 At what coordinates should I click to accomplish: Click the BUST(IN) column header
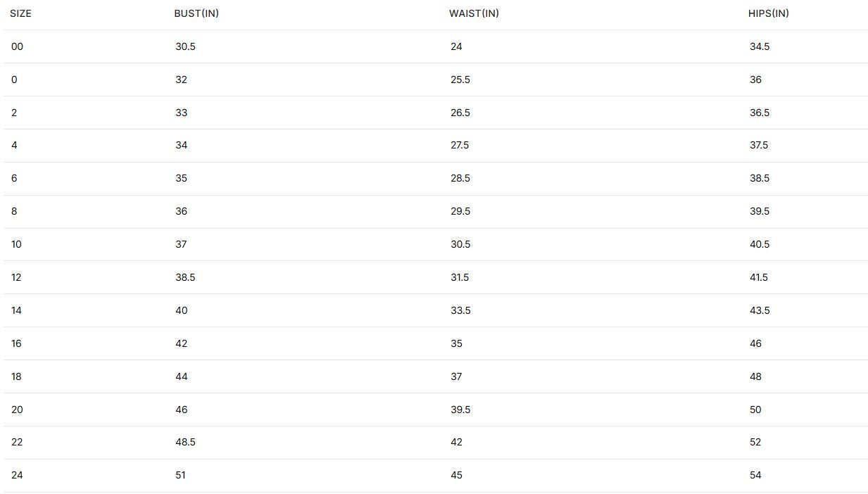tap(196, 13)
